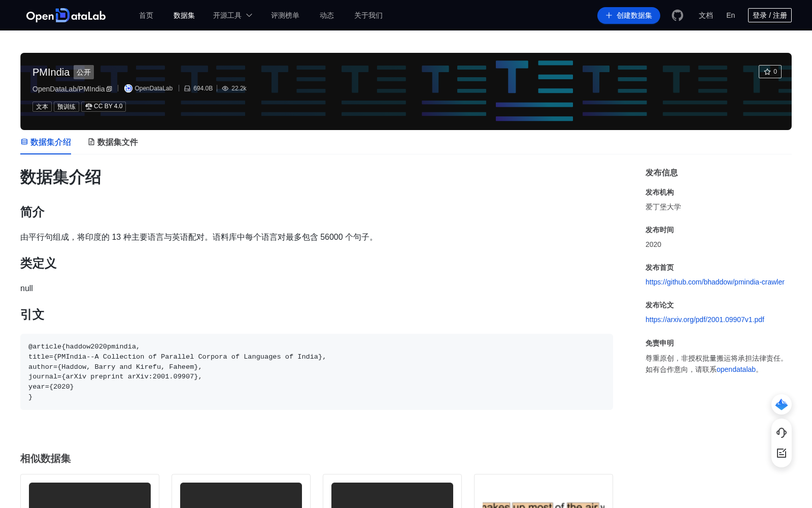Click the 爱丁堡大学 publisher text
812x508 pixels.
[663, 207]
